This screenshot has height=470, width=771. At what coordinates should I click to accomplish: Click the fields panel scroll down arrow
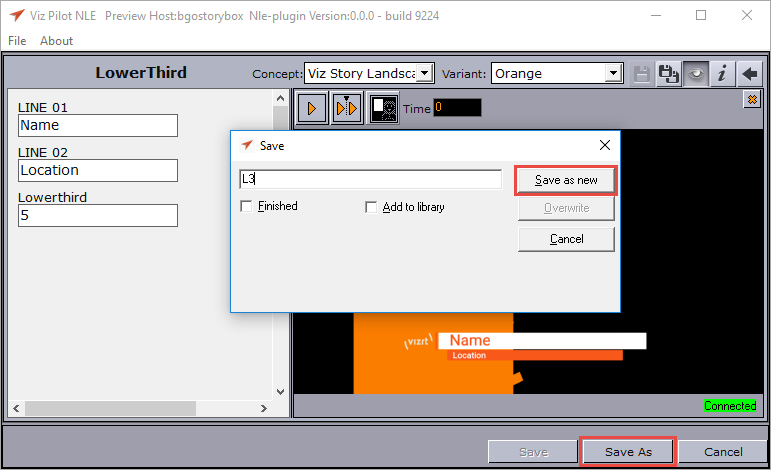coord(280,392)
